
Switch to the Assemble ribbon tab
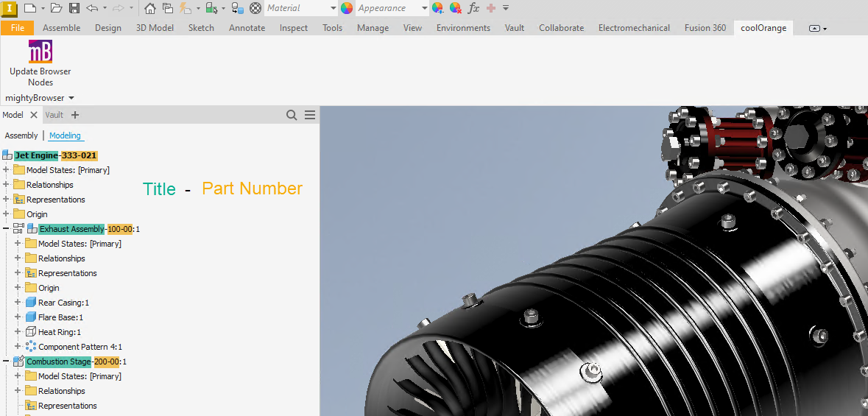(x=61, y=28)
